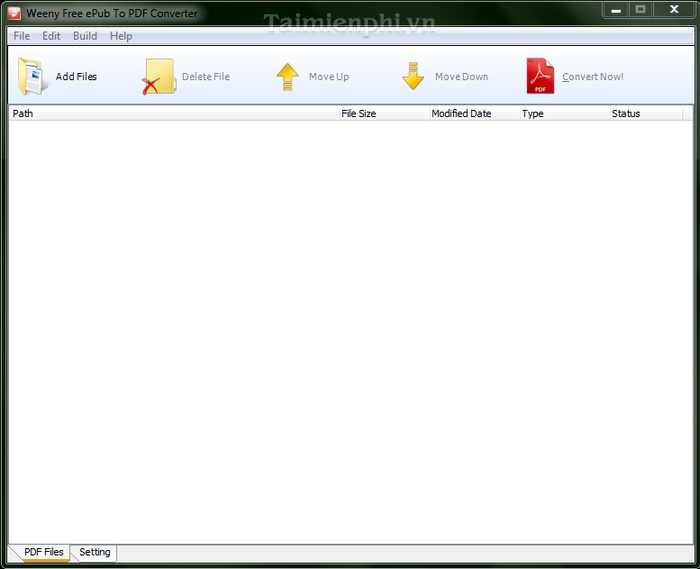Click the Delete File label

(x=206, y=77)
